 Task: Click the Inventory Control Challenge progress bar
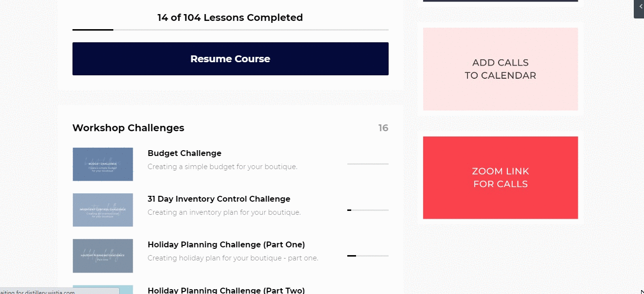[368, 210]
